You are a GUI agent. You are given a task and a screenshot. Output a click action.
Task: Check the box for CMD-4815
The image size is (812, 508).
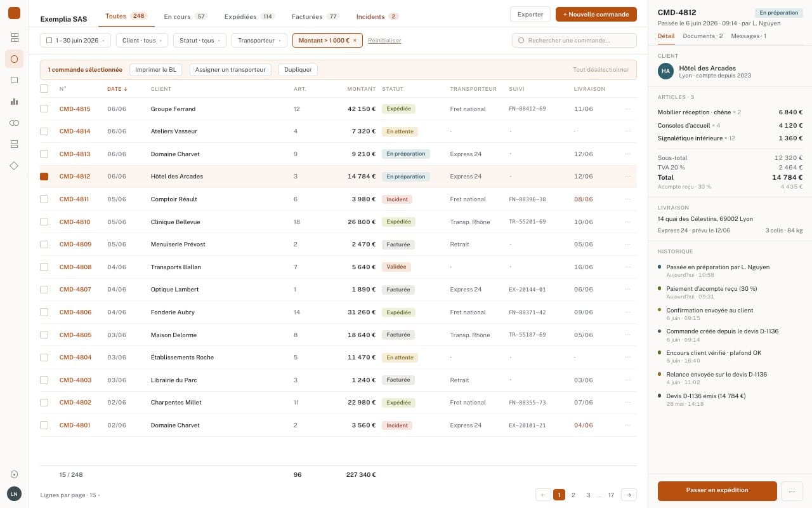44,109
